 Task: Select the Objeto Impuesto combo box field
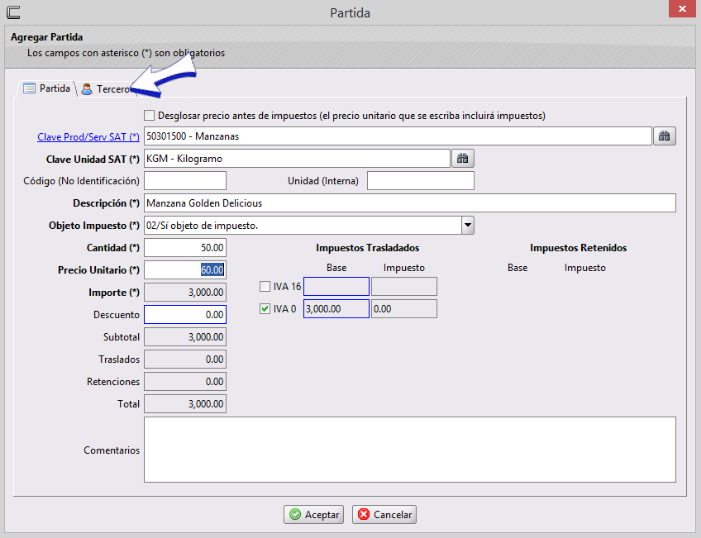click(x=309, y=225)
